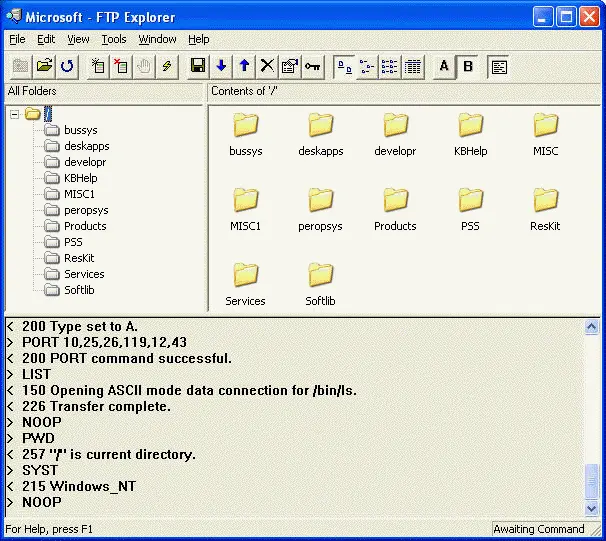Screen dimensions: 606x541
Task: Collapse the root '/' folder tree node
Action: pos(15,114)
